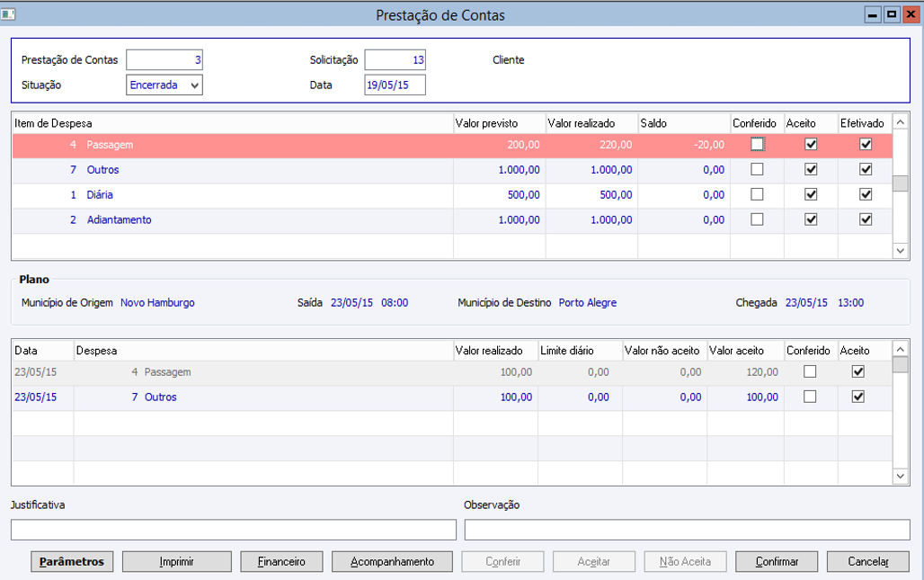Viewport: 924px width, 580px height.
Task: Toggle Conferido checkbox for Passagem expense item
Action: (x=758, y=144)
